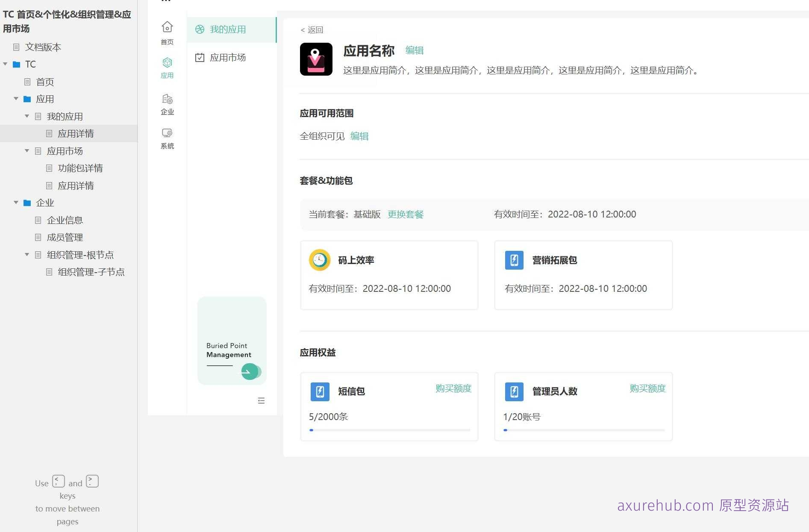Select 应用详情 under 我的应用

pos(76,133)
